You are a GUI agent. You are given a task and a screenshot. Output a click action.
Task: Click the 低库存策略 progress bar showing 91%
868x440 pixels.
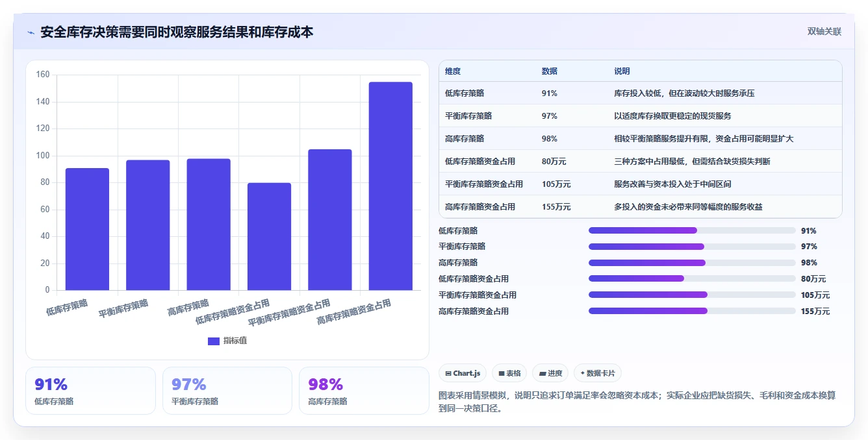tap(692, 230)
